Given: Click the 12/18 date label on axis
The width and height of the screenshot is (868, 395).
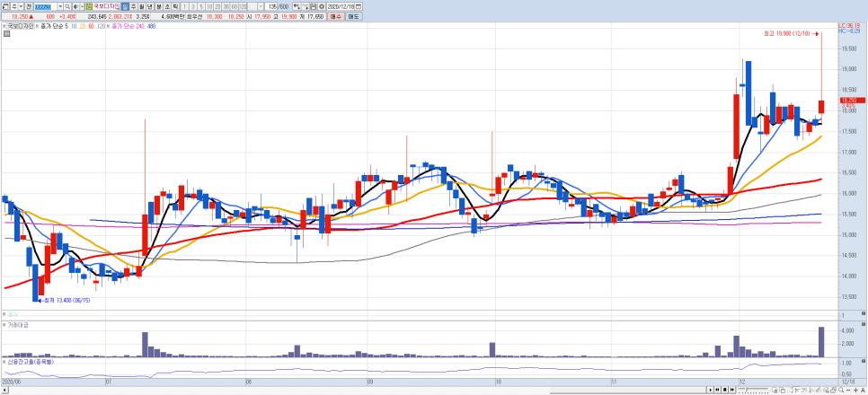Looking at the screenshot, I should pos(847,382).
